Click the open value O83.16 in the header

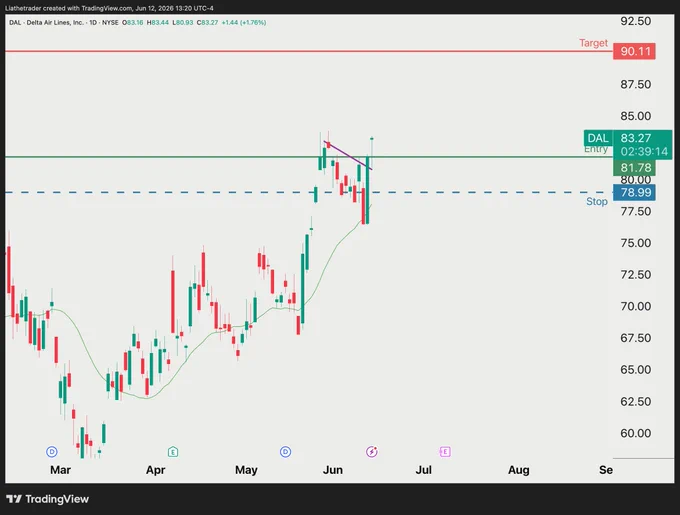(132, 22)
